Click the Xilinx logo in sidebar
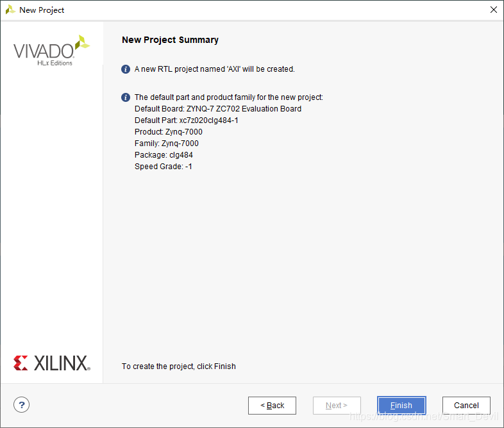504x428 pixels. pos(52,363)
